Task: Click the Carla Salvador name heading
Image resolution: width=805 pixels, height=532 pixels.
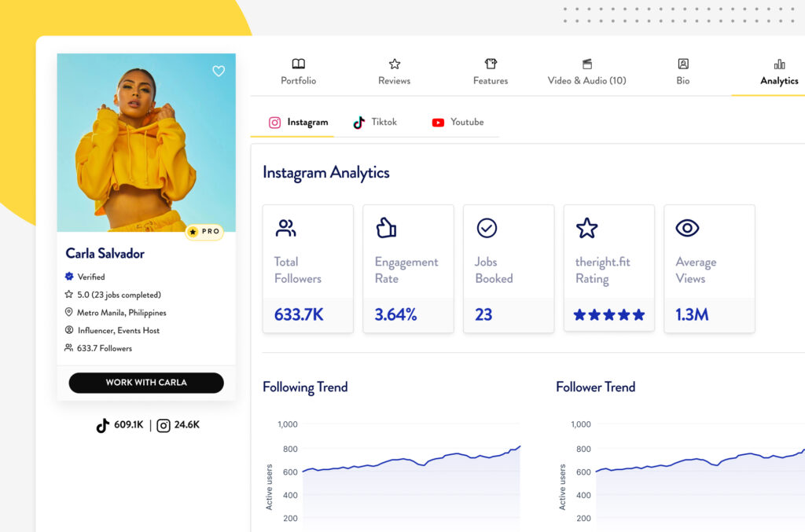Action: pos(105,254)
